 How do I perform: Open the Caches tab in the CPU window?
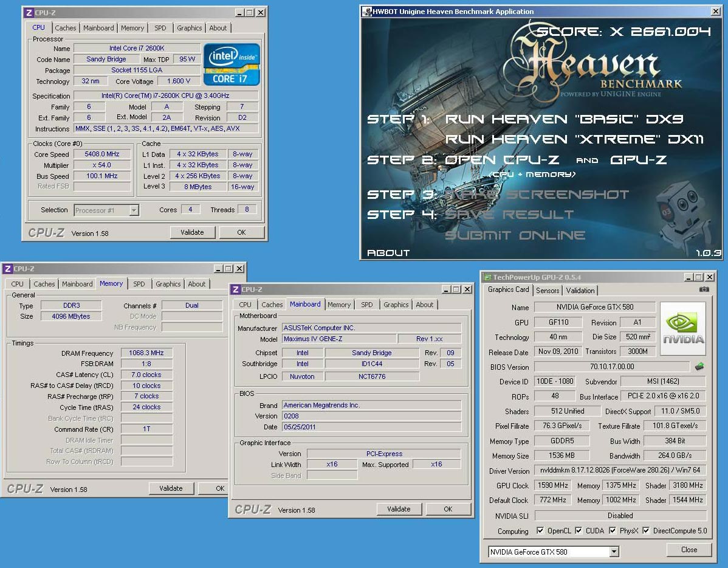coord(66,28)
